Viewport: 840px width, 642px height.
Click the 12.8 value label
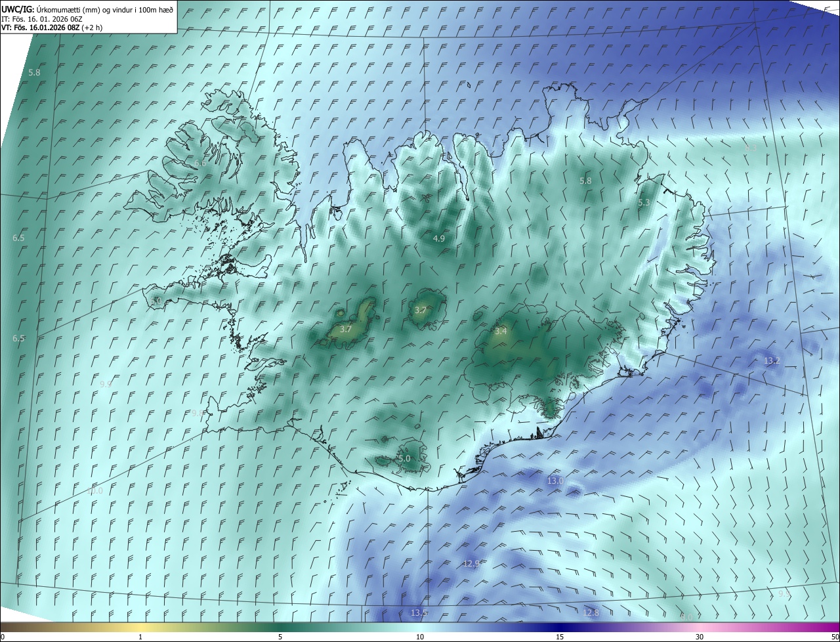coord(591,613)
